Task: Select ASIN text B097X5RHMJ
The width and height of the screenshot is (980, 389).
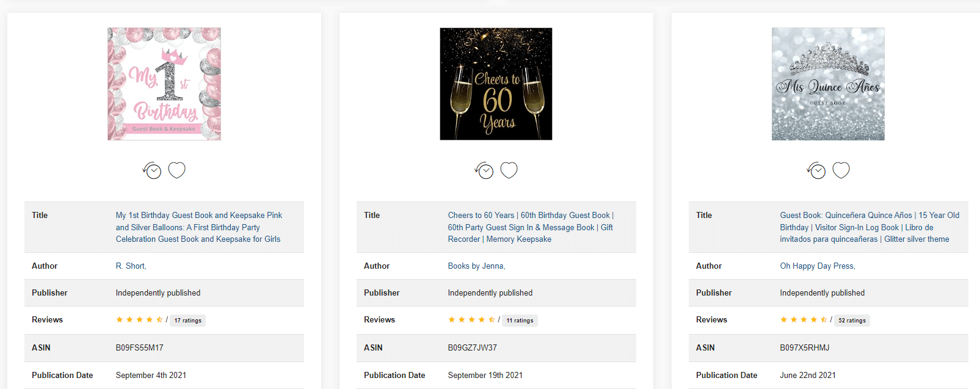Action: point(805,348)
